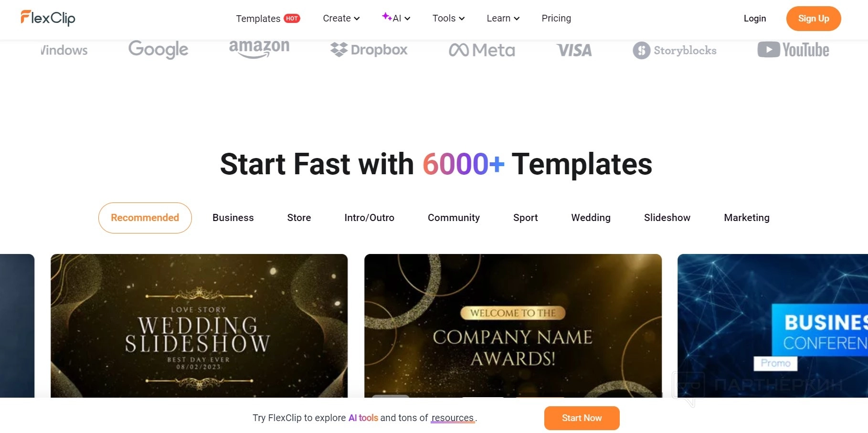868x433 pixels.
Task: Click the AI sparkle icon in navigation
Action: [386, 17]
